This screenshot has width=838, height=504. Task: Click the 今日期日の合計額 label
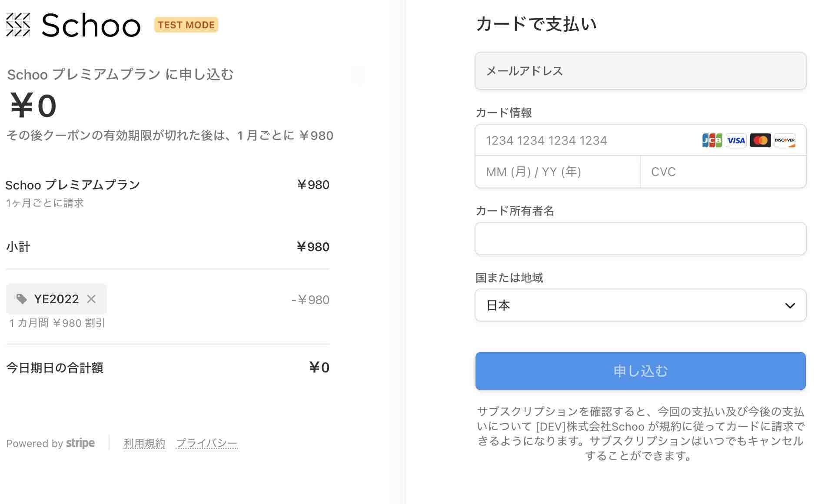pyautogui.click(x=55, y=368)
